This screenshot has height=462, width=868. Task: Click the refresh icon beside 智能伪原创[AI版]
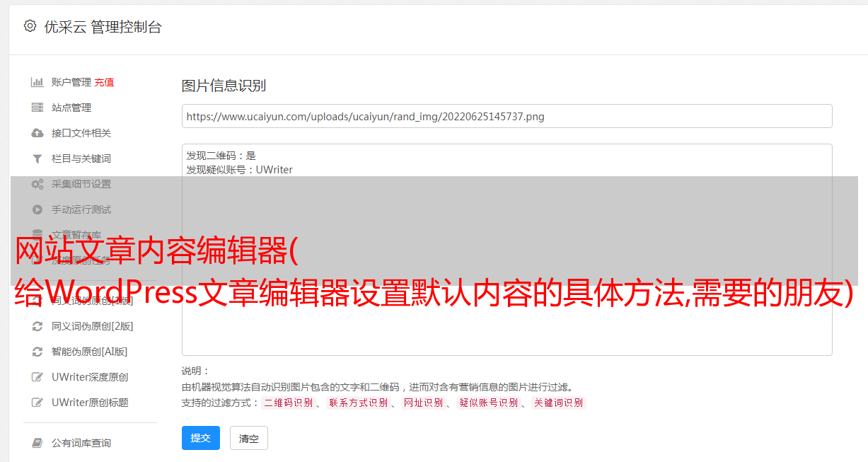(37, 352)
